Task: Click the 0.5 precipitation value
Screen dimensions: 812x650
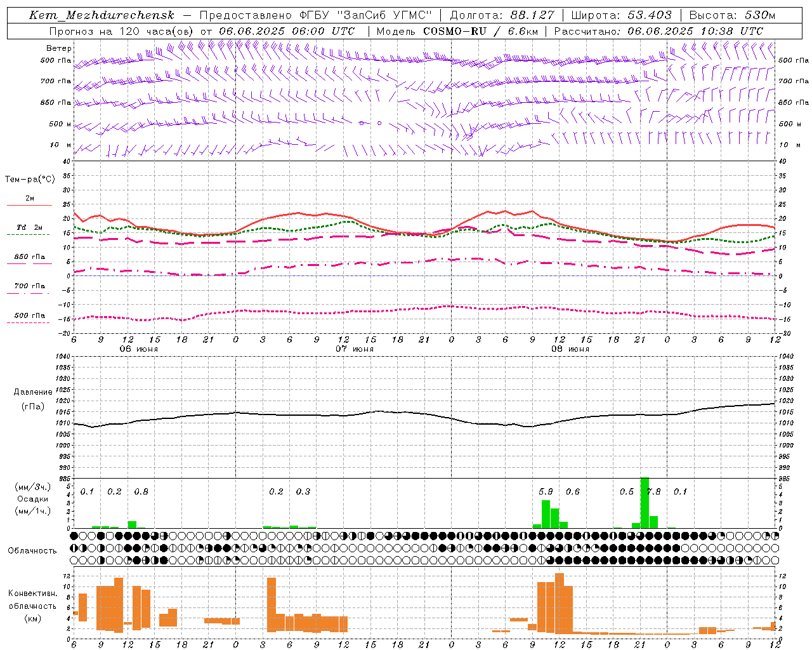Action: click(627, 491)
